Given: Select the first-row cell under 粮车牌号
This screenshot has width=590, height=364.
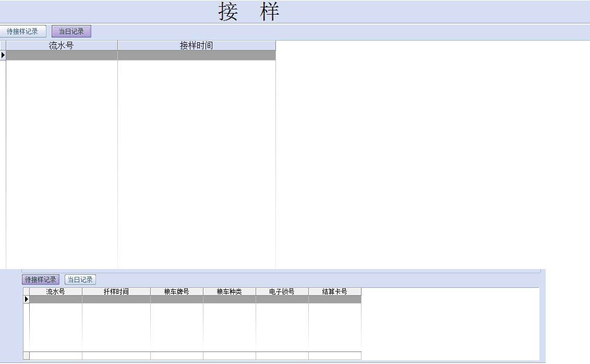Looking at the screenshot, I should (177, 299).
